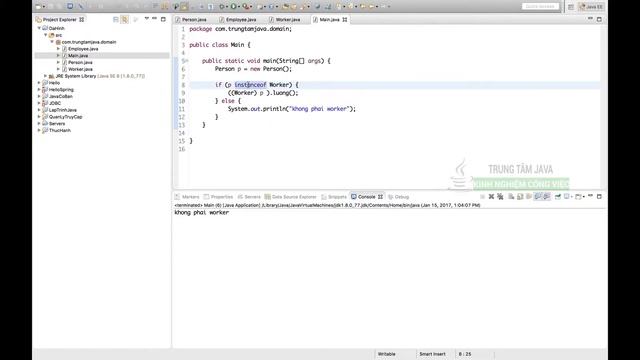The width and height of the screenshot is (640, 360).
Task: Maximize the editor area
Action: [x=599, y=19]
